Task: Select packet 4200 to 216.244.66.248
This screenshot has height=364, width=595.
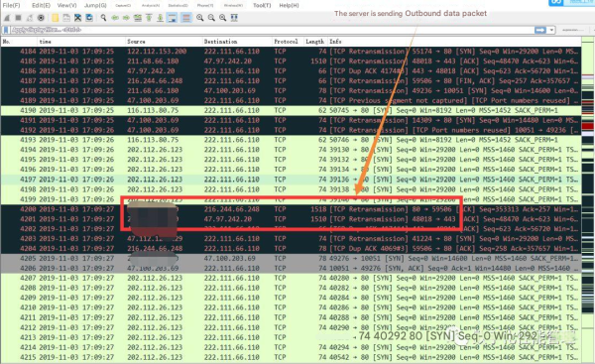Action: pos(291,209)
